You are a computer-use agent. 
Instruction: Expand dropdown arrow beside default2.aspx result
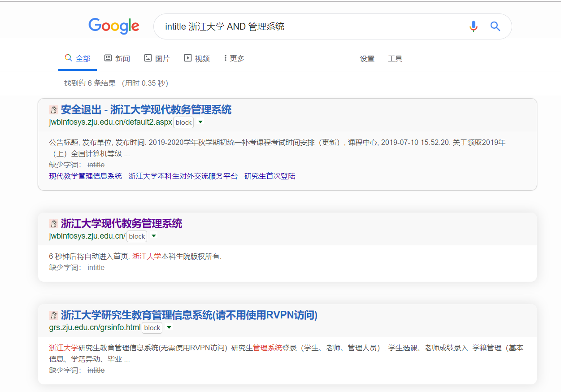click(x=201, y=122)
